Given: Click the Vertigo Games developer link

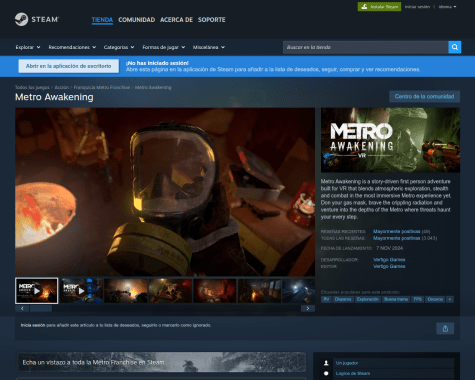Looking at the screenshot, I should click(389, 260).
